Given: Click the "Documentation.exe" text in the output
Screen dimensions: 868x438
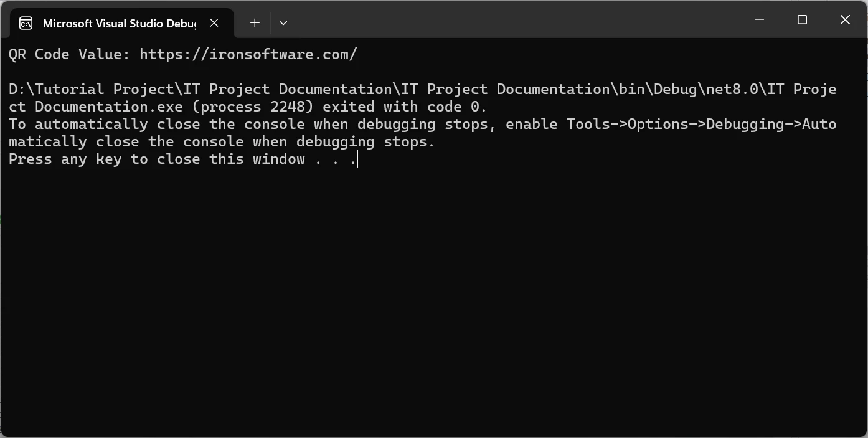Looking at the screenshot, I should click(108, 107).
